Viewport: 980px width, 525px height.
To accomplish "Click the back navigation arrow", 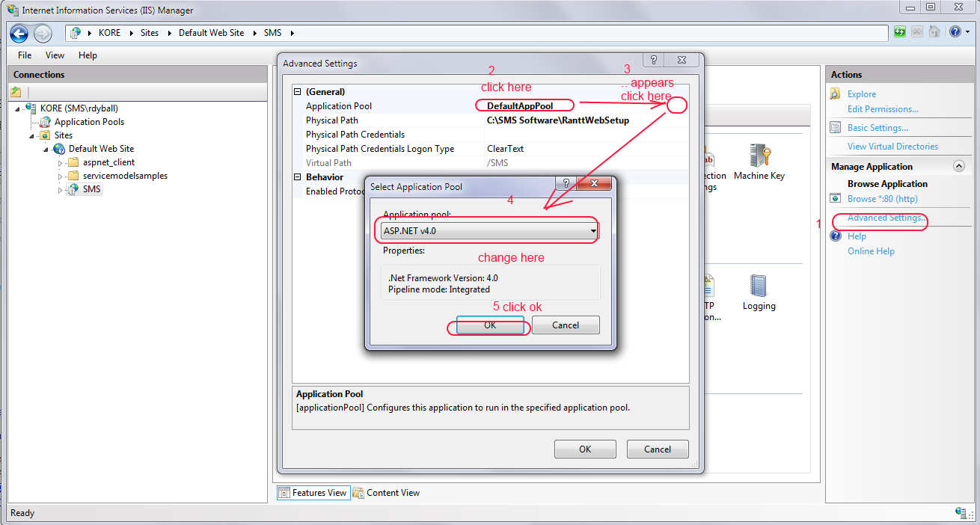I will (19, 33).
